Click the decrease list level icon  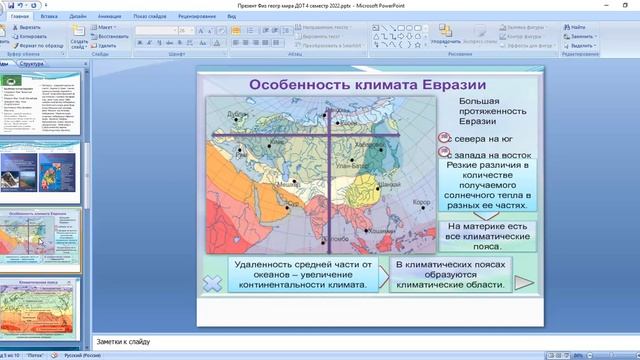266,31
